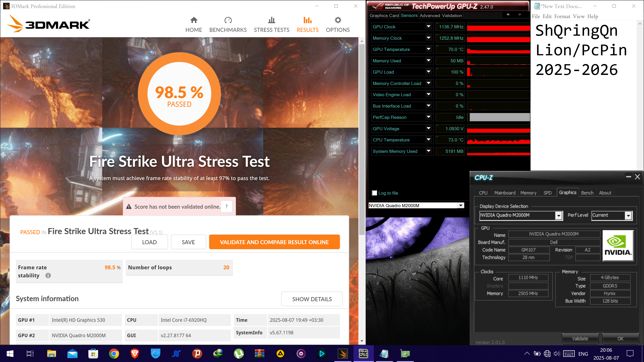
Task: Show hidden system tray icons
Action: [x=527, y=353]
